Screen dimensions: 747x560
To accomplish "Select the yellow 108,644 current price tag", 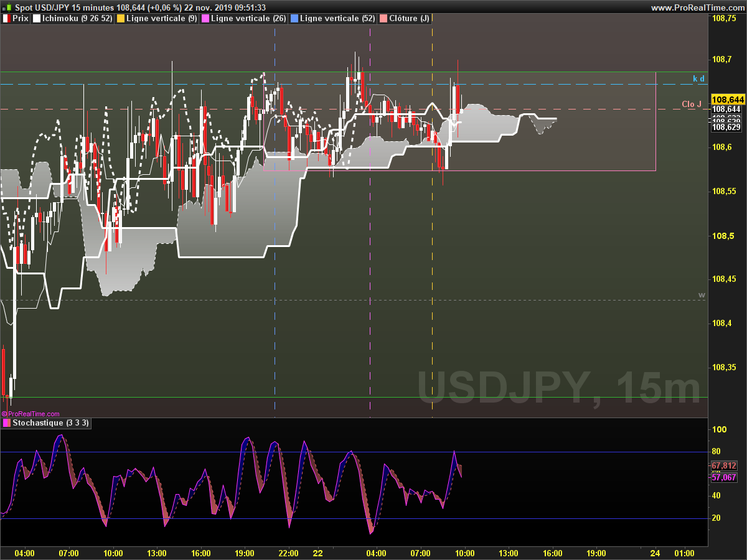I will [728, 100].
